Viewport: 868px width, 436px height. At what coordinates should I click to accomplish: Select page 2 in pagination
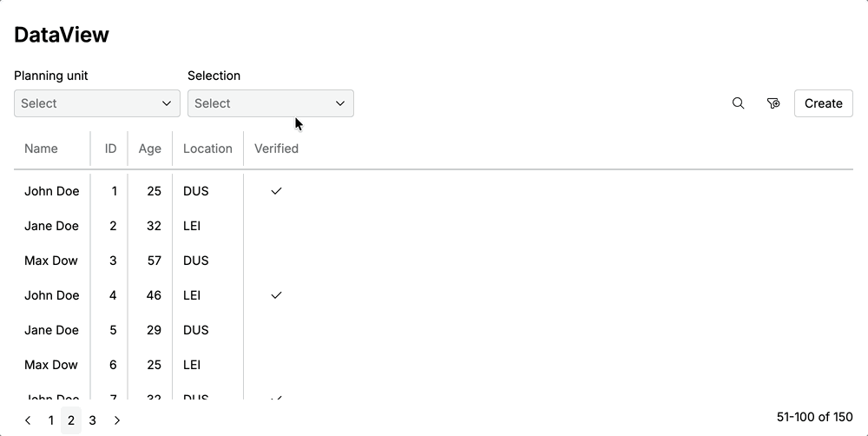71,420
